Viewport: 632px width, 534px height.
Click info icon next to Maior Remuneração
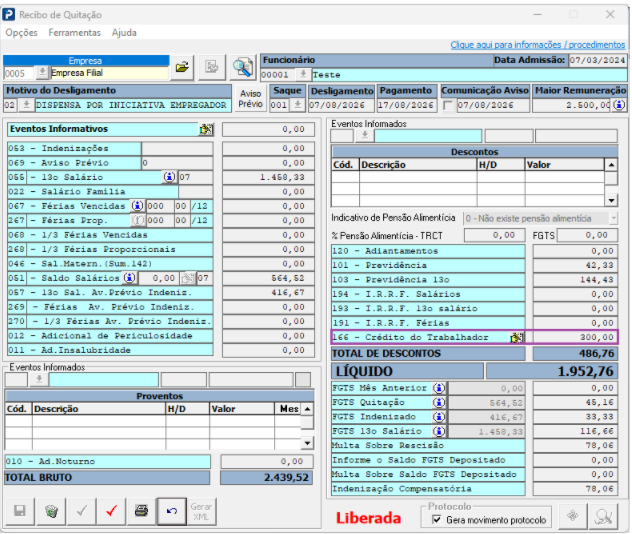click(x=619, y=105)
